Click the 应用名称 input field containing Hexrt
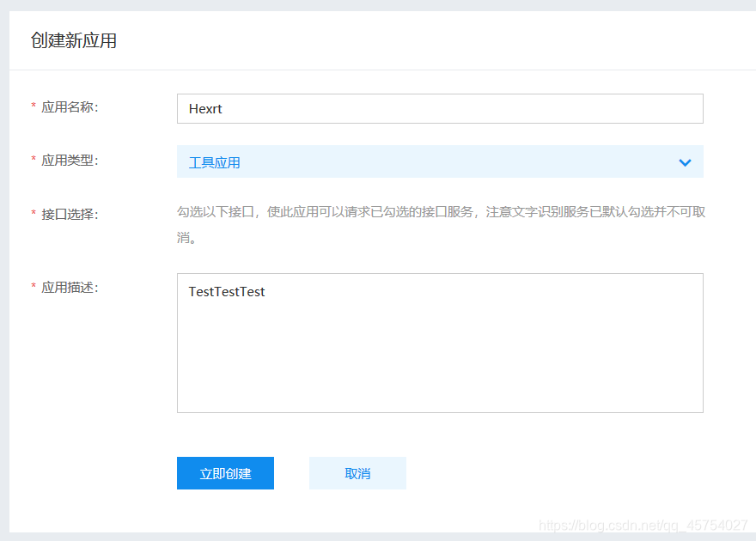 [440, 108]
